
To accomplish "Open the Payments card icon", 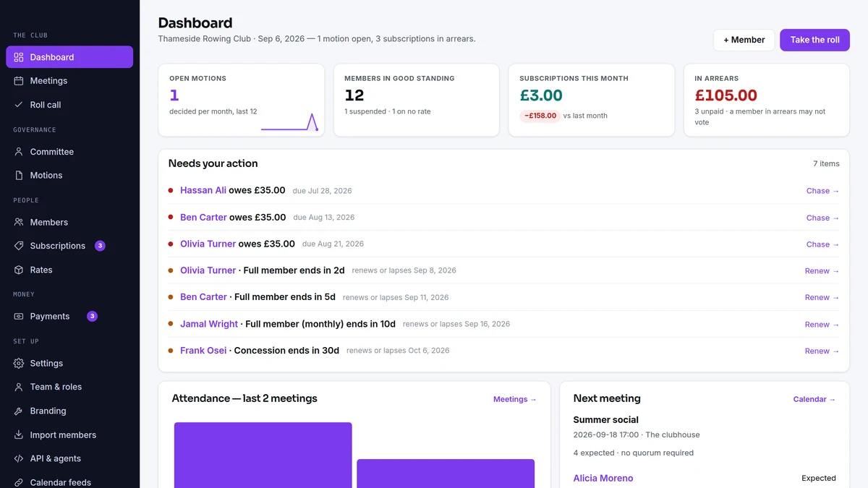I will coord(19,317).
